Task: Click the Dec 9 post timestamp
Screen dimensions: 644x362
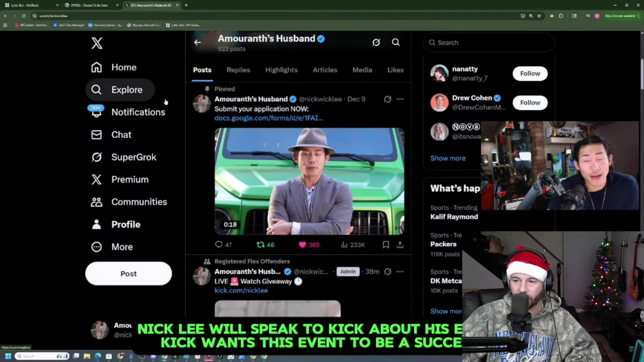Action: (356, 99)
